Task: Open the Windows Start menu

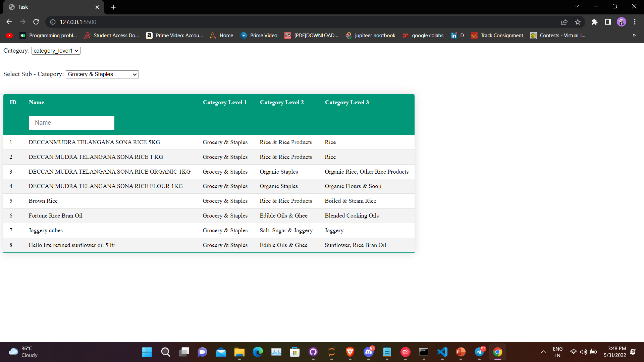Action: [147, 352]
